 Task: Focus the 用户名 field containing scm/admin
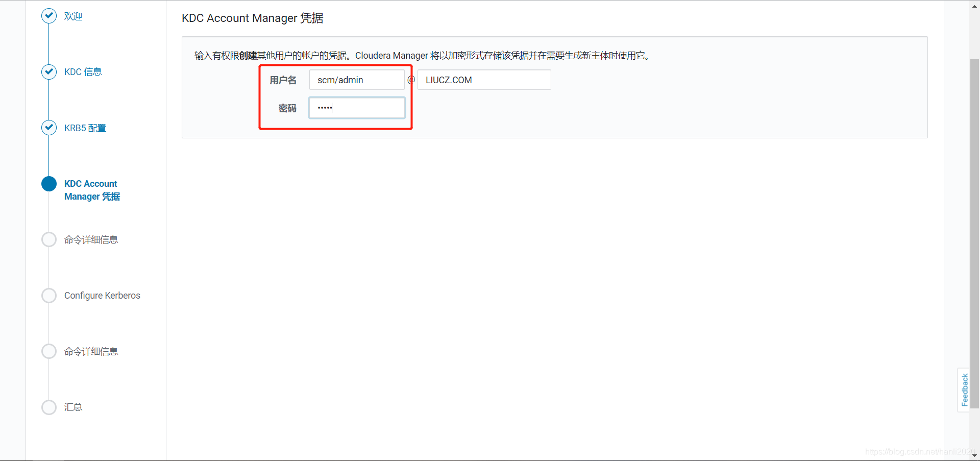[357, 80]
